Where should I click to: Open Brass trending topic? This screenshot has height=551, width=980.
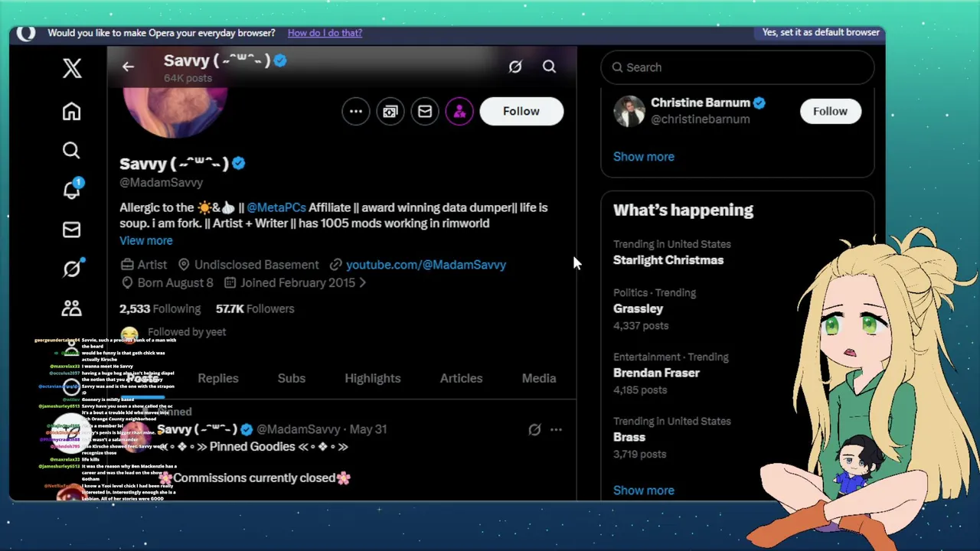[x=629, y=438]
